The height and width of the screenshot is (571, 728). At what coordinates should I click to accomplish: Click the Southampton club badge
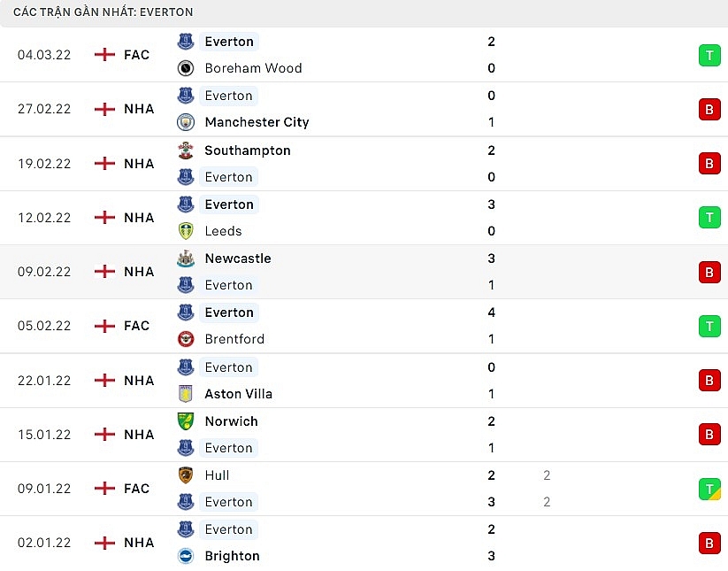pos(186,150)
